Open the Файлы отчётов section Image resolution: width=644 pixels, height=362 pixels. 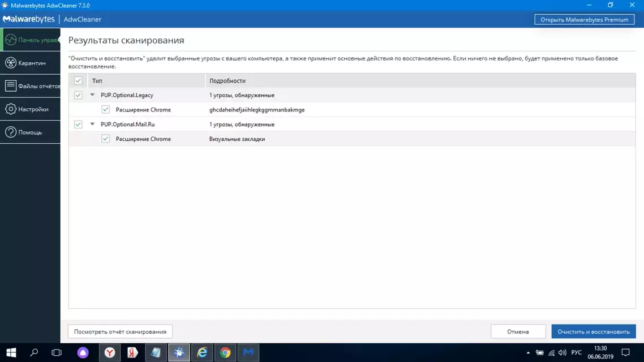coord(31,86)
